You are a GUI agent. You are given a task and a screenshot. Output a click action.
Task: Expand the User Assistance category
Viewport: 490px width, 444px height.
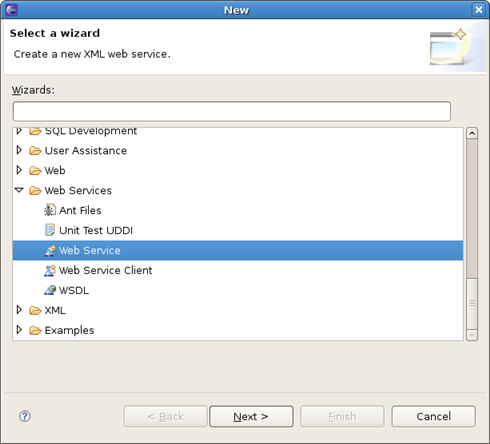coord(19,150)
